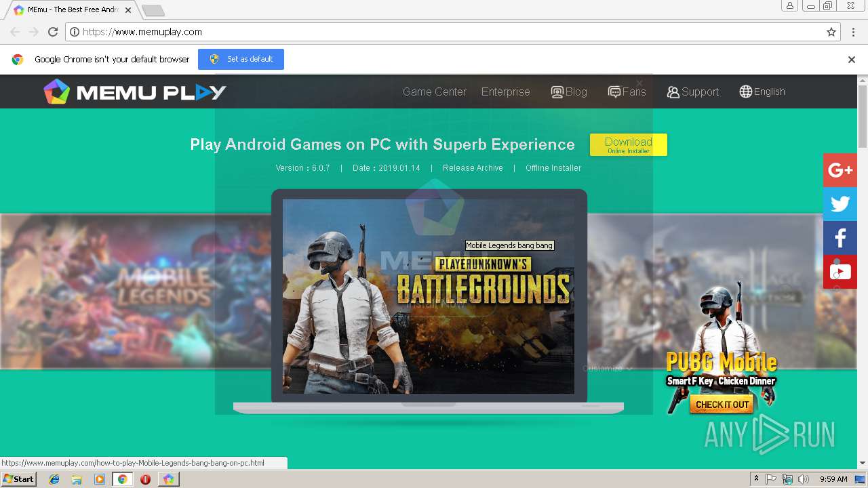This screenshot has height=488, width=868.
Task: Click taskbar clock 9:59 AM
Action: [833, 479]
